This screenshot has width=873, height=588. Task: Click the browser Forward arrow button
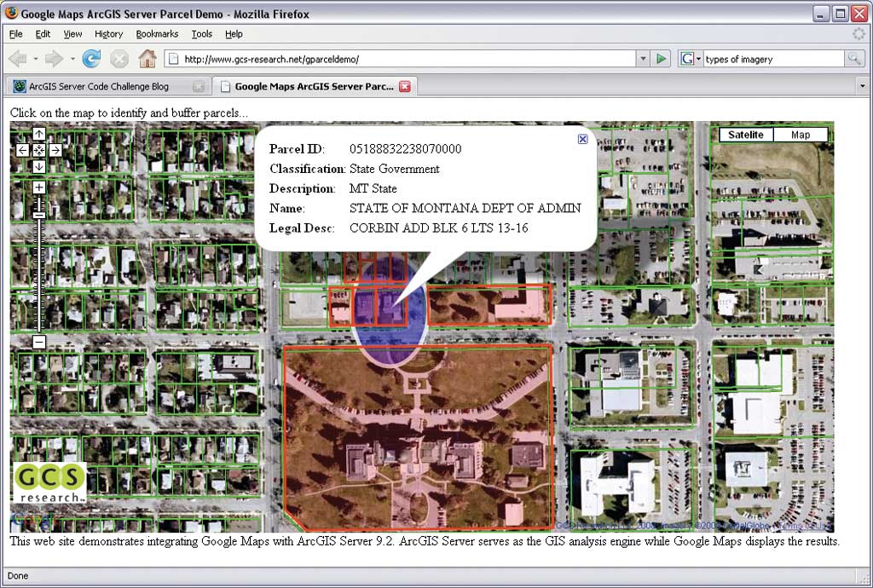coord(54,59)
